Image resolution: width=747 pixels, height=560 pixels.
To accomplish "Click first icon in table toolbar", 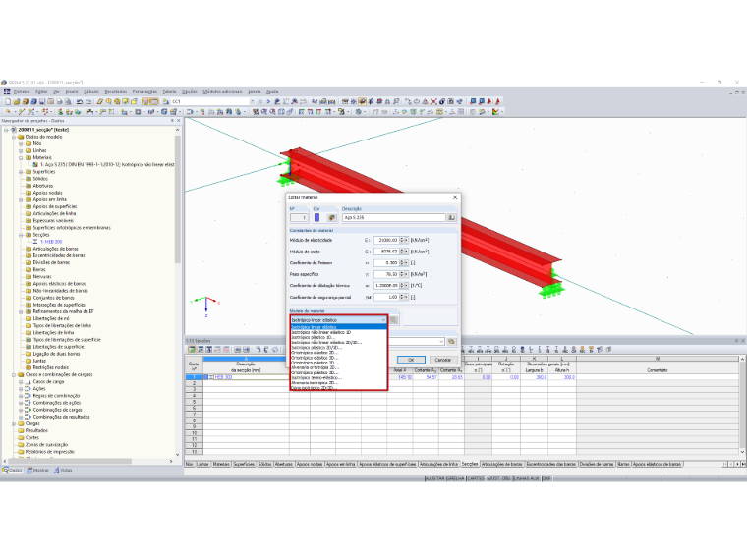I will tap(192, 350).
